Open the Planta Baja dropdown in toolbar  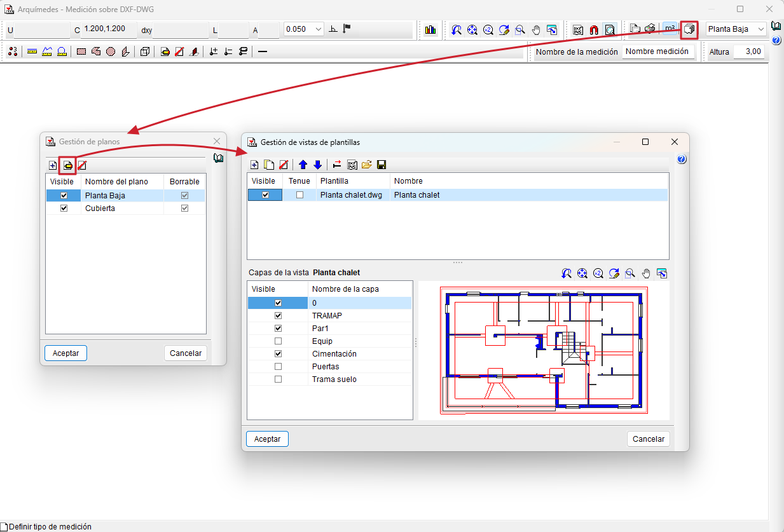(x=736, y=29)
